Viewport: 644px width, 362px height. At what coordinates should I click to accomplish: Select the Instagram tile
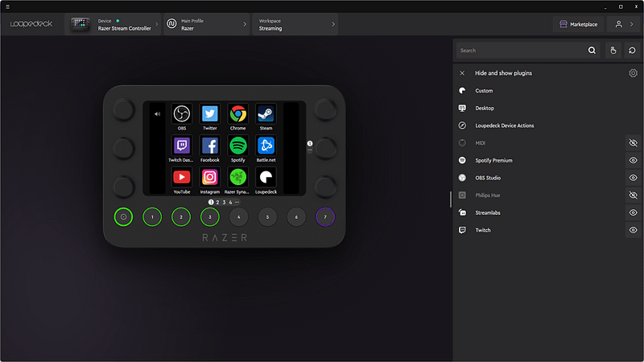209,177
